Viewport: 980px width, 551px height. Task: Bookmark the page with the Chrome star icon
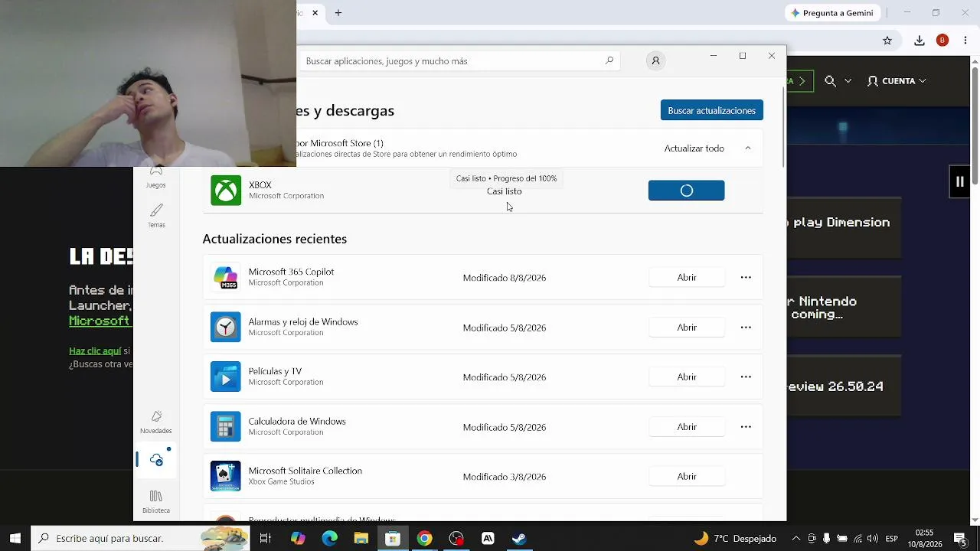coord(887,41)
